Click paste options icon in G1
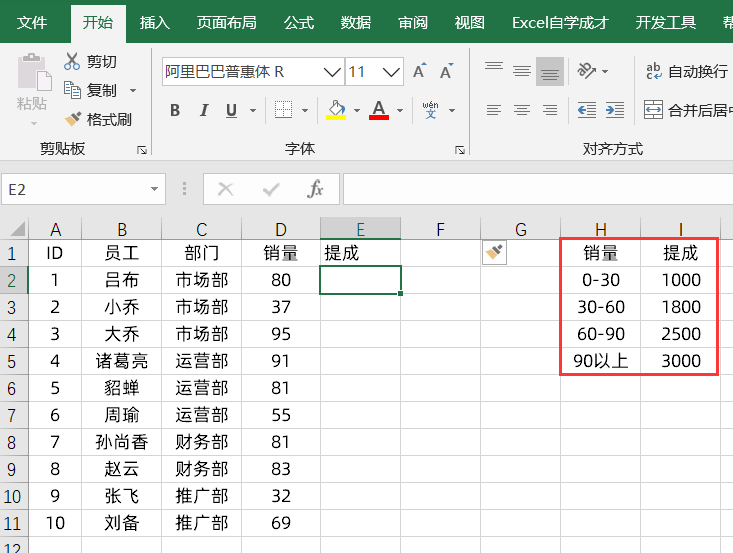Viewport: 733px width, 553px height. [494, 253]
